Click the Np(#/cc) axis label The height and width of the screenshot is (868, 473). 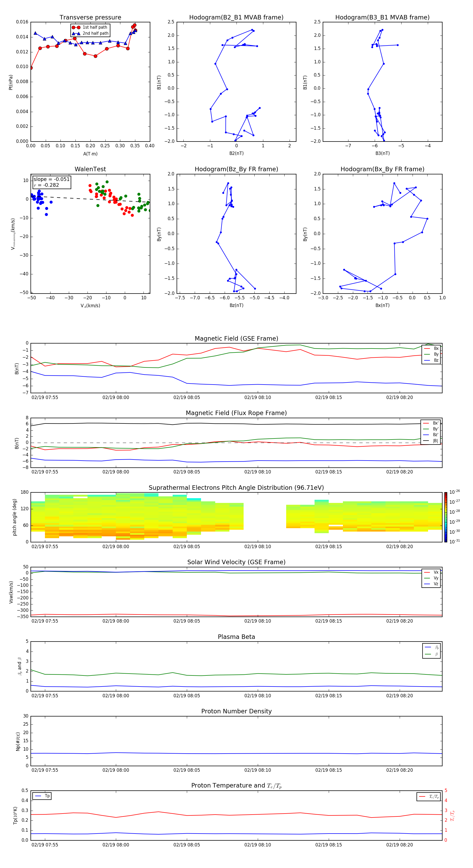pos(18,741)
